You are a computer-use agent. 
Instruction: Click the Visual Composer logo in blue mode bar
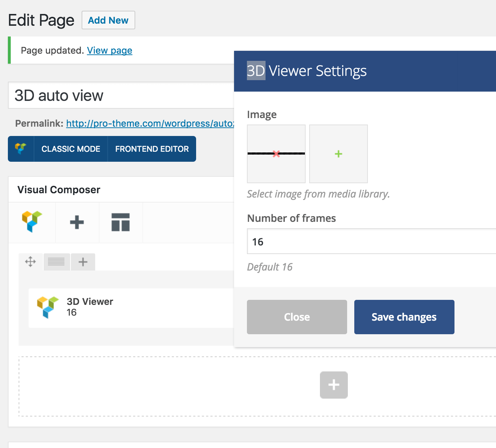click(21, 149)
